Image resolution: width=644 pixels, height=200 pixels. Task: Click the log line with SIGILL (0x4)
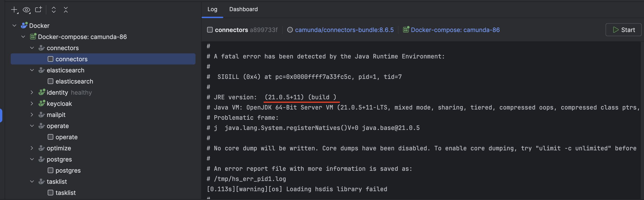[304, 77]
